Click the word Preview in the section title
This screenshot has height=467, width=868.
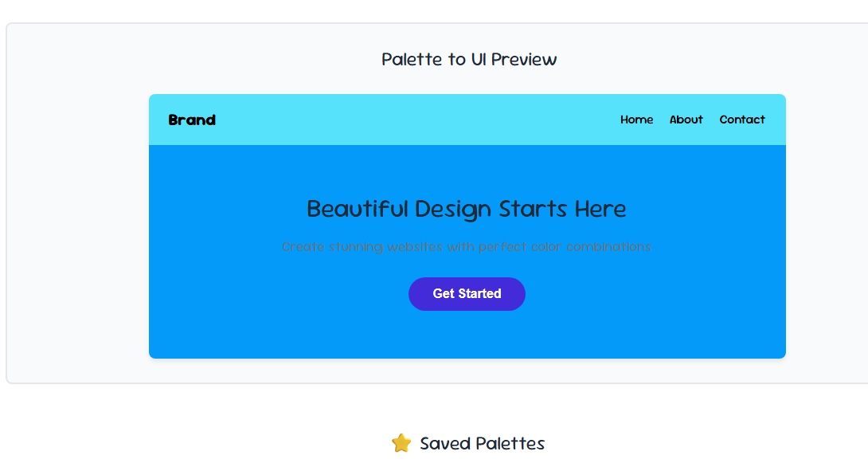(524, 59)
